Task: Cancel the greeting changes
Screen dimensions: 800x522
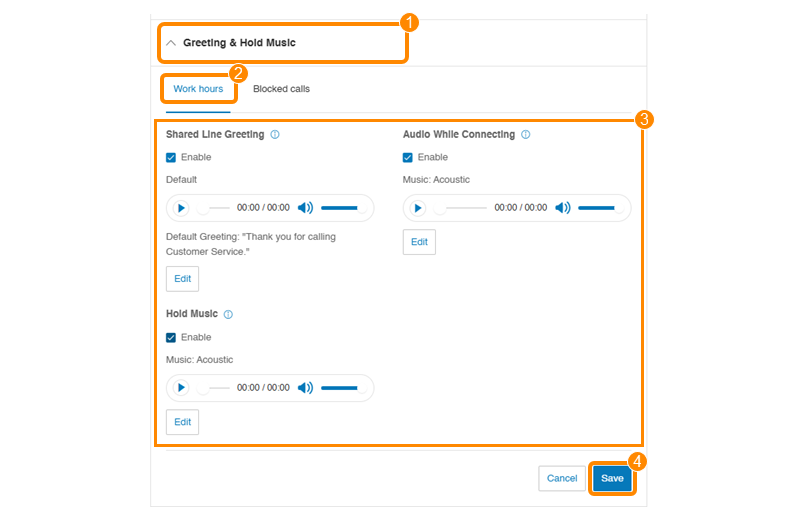Action: click(561, 478)
